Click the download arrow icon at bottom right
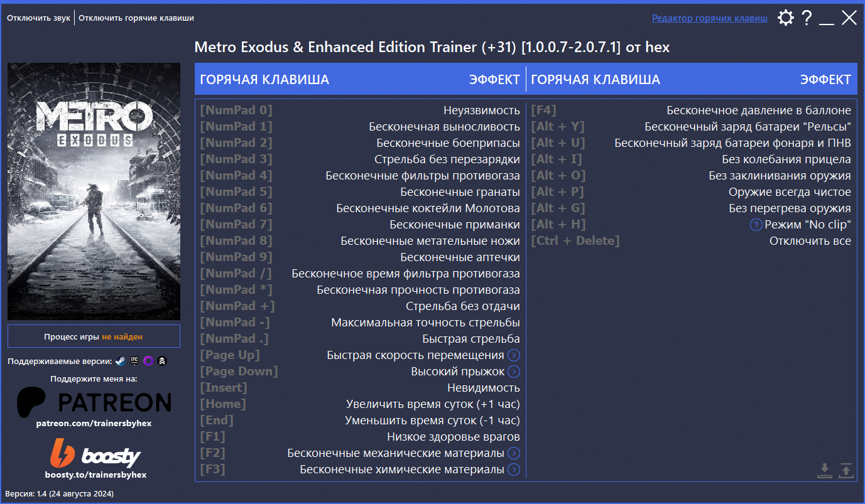Viewport: 865px width, 504px height. (825, 470)
